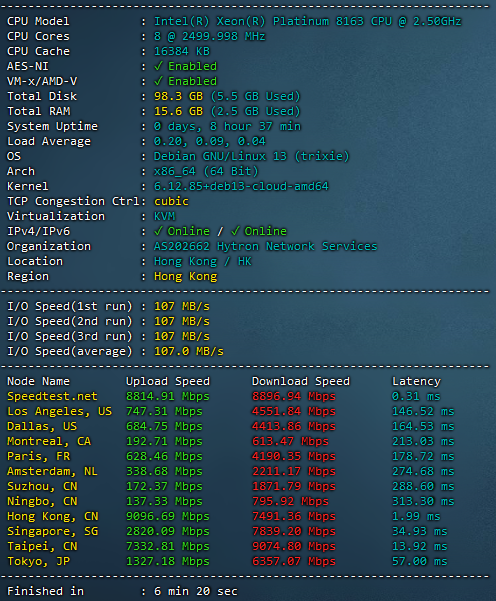This screenshot has height=601, width=496.
Task: Click the Tokyo, JP node name
Action: [38, 562]
